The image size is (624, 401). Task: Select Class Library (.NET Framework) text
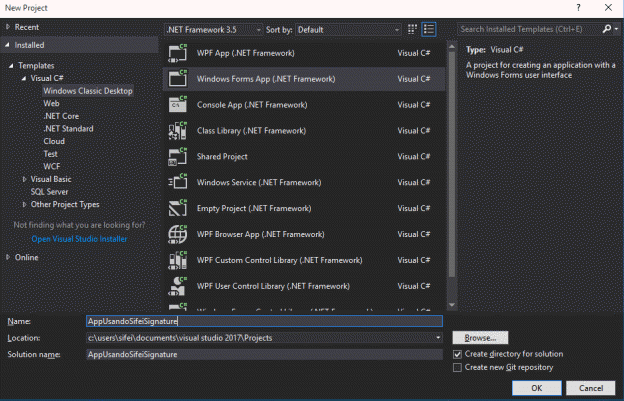point(252,131)
